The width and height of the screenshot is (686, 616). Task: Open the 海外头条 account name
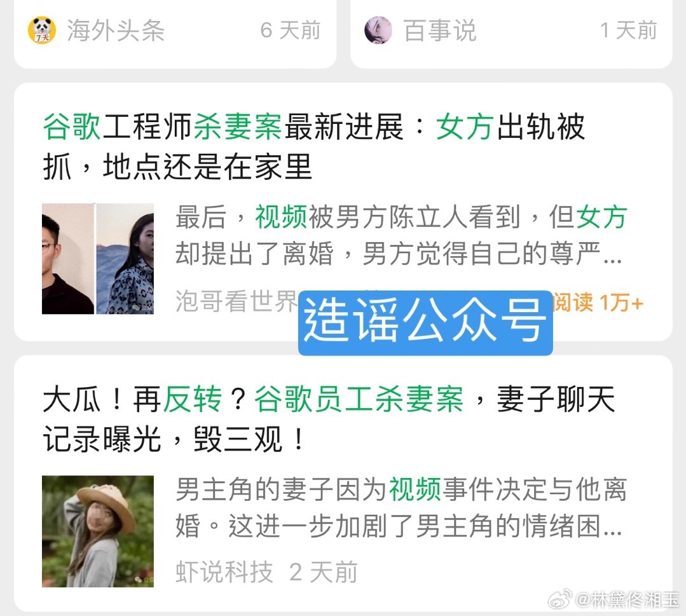click(x=116, y=31)
